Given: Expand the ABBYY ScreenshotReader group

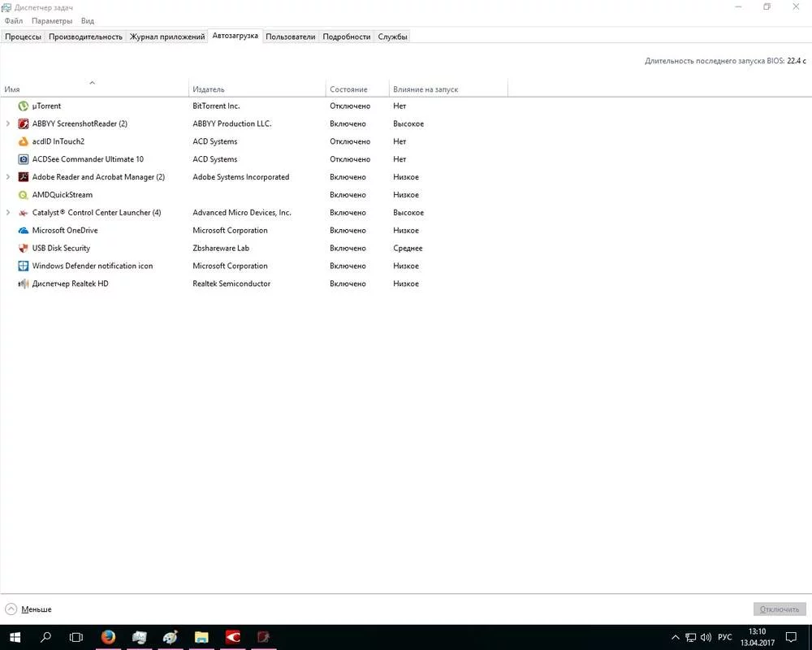Looking at the screenshot, I should coord(8,123).
